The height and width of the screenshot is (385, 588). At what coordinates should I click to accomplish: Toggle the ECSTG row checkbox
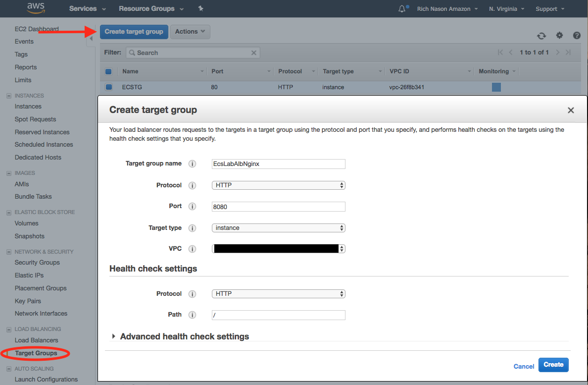pyautogui.click(x=109, y=87)
